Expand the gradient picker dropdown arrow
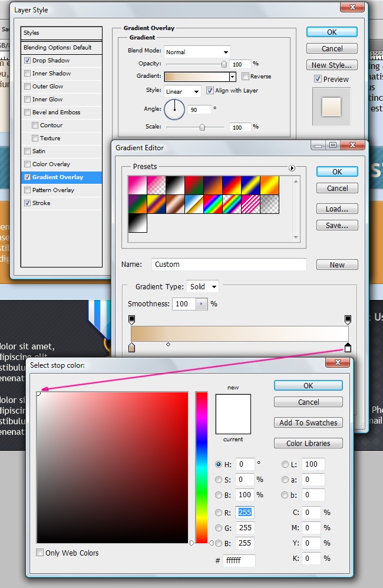 (x=233, y=77)
